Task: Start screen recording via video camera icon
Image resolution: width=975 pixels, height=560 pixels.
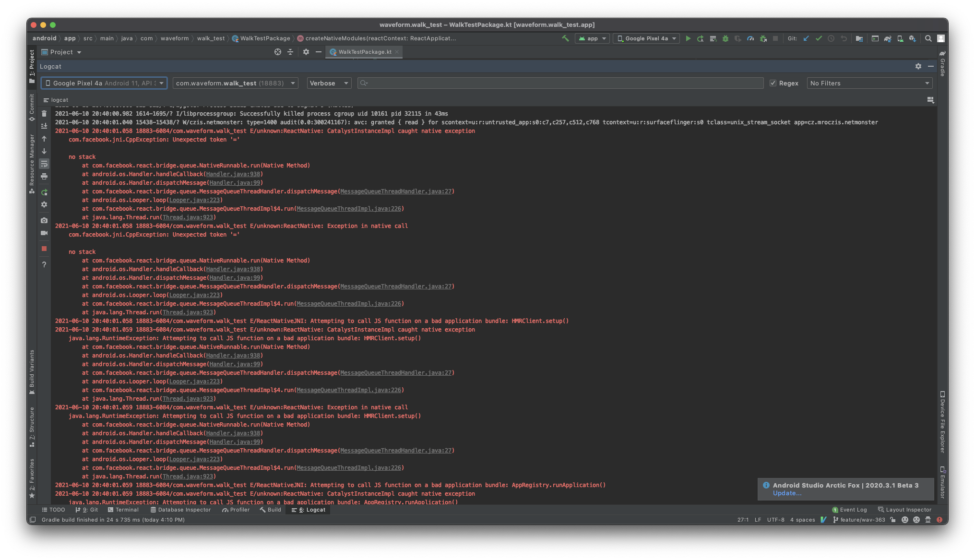Action: point(44,233)
